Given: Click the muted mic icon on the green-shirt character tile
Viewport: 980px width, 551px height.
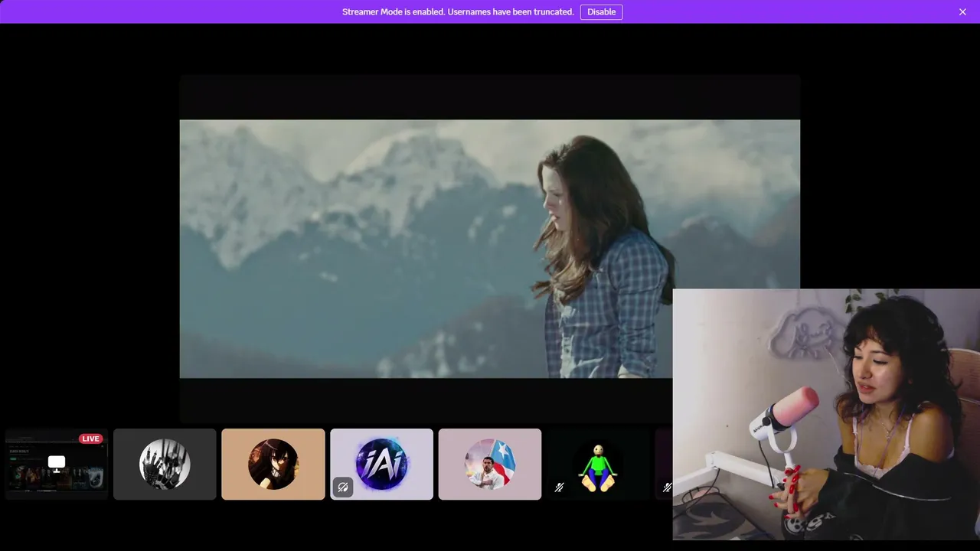Looking at the screenshot, I should click(x=559, y=487).
